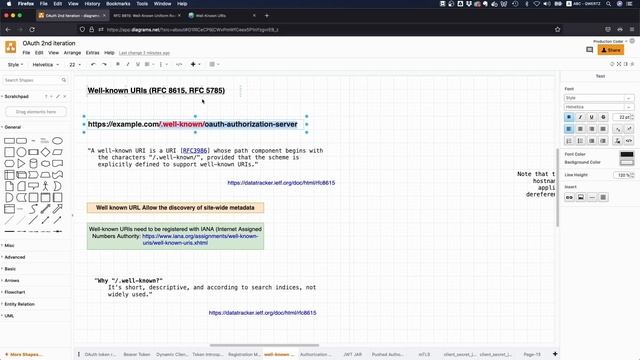Screen dimensions: 640x360
Task: Choose the curved S connector shape
Action: [33, 209]
